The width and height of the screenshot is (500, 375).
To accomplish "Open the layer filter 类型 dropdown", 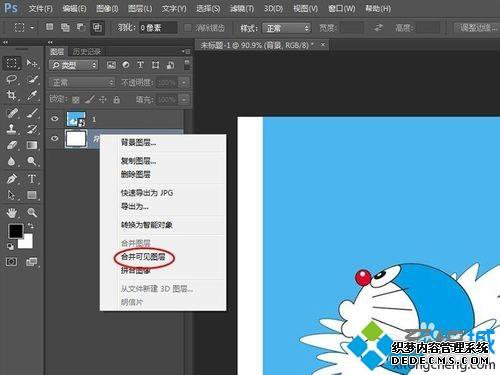I will 74,65.
